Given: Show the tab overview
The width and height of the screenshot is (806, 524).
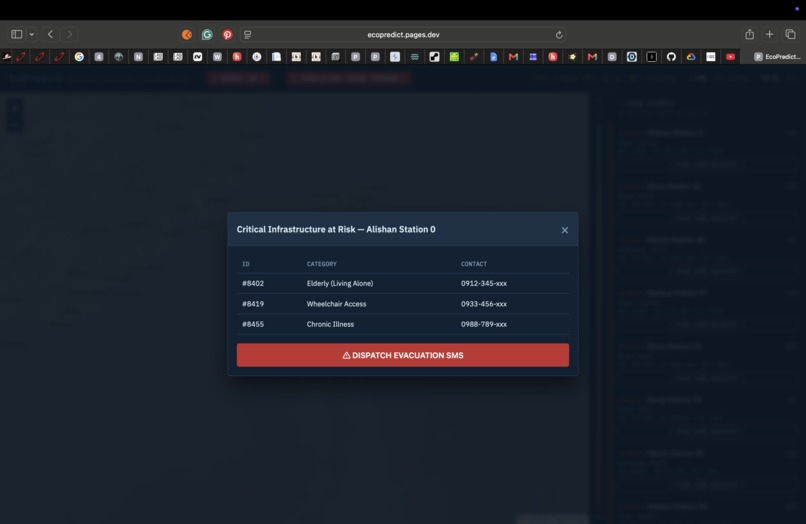Looking at the screenshot, I should coord(790,34).
